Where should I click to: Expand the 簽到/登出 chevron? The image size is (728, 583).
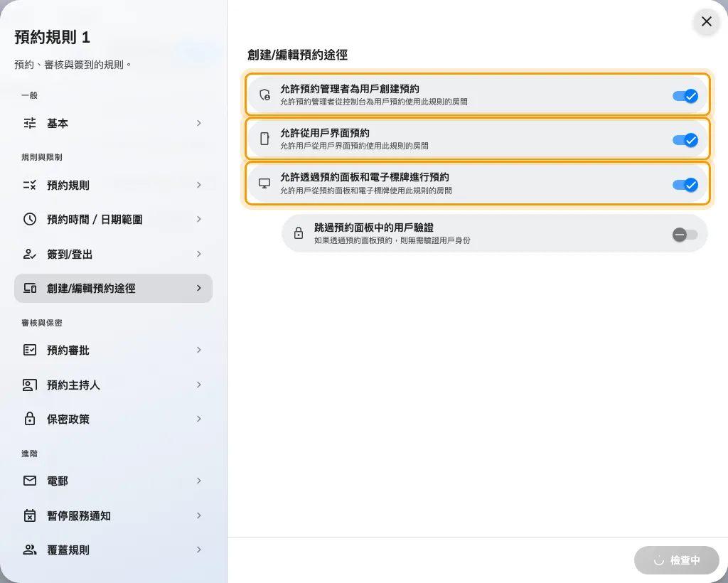coord(199,253)
